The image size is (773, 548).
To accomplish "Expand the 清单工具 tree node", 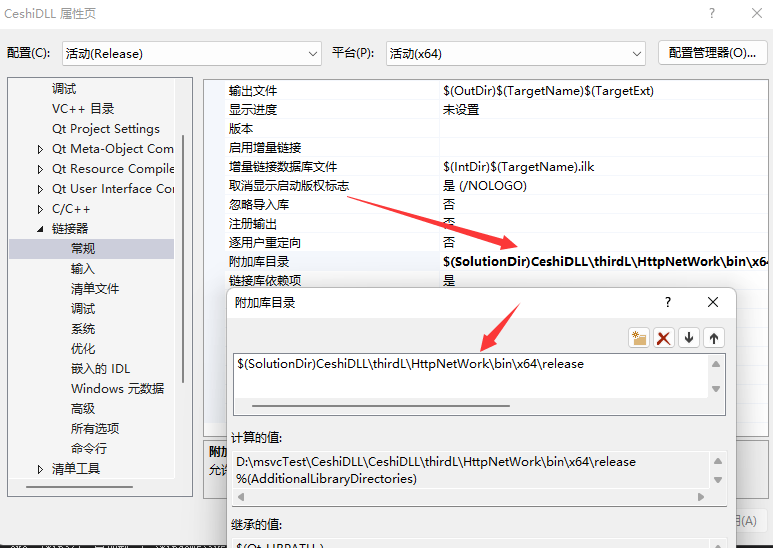I will [x=40, y=469].
